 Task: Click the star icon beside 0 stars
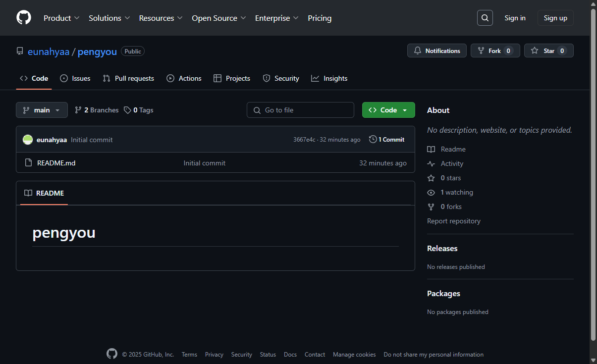(x=431, y=178)
